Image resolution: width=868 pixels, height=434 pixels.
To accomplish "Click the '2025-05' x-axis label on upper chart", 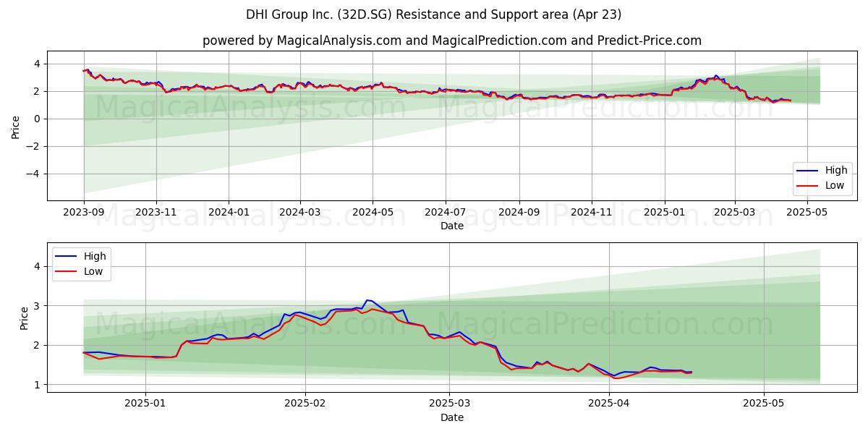I will click(x=807, y=213).
